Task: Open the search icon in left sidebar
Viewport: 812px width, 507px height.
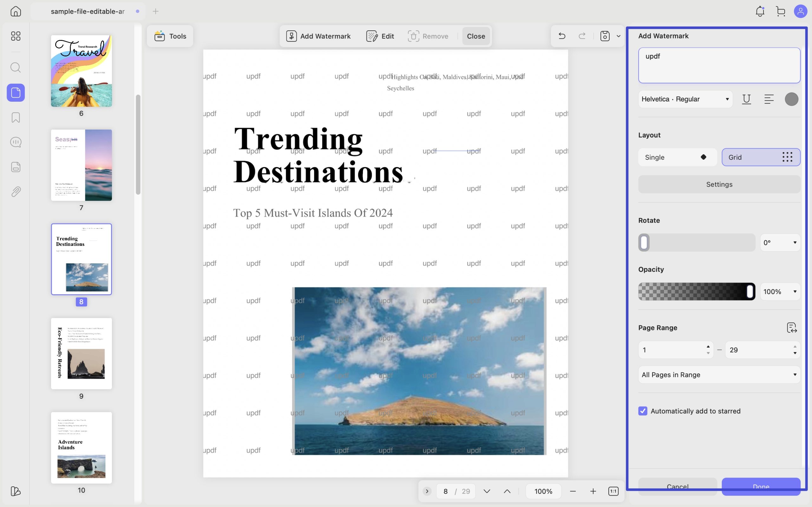Action: [x=16, y=67]
